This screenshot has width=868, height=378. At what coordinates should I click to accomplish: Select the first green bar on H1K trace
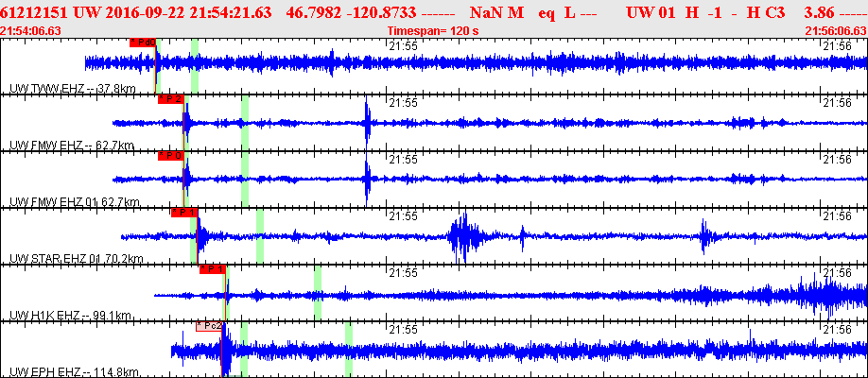click(x=226, y=293)
